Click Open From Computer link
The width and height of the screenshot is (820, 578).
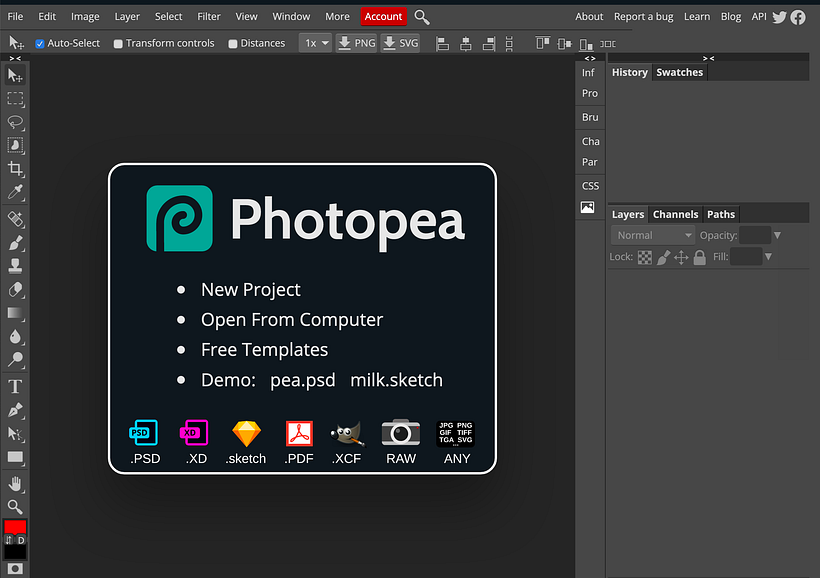click(x=292, y=320)
